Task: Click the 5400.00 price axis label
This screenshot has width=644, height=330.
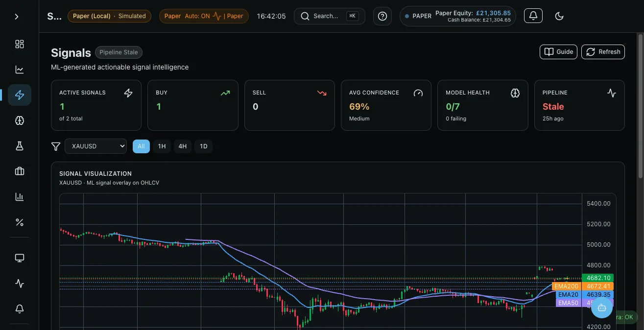Action: tap(598, 204)
